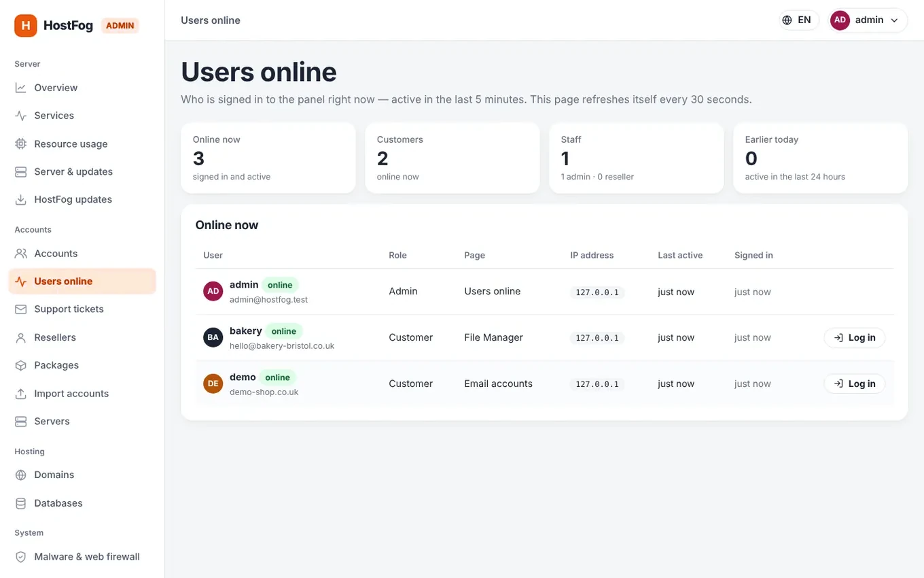Click the online badge next to demo
The image size is (924, 578).
[277, 377]
